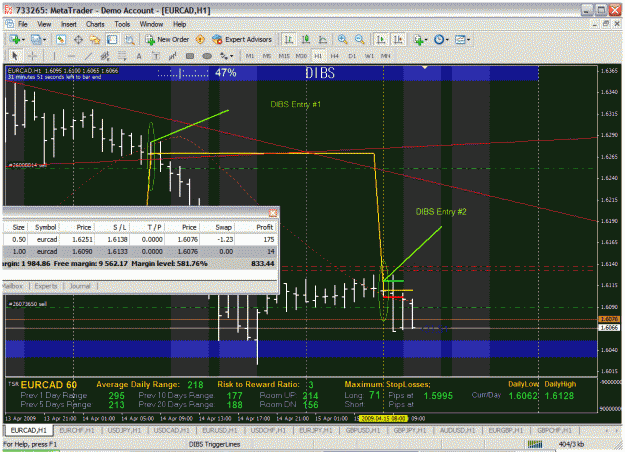Draw an ellipse shape
625x452 pixels.
point(207,56)
